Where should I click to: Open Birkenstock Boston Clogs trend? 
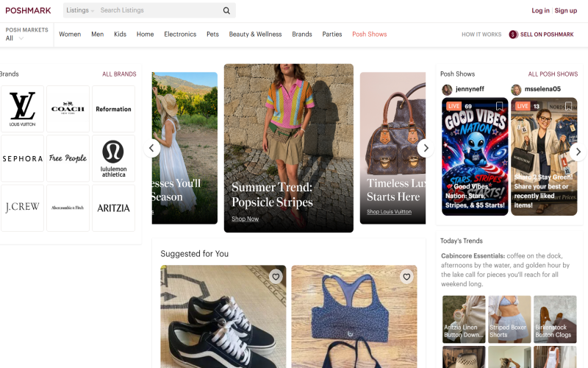555,319
